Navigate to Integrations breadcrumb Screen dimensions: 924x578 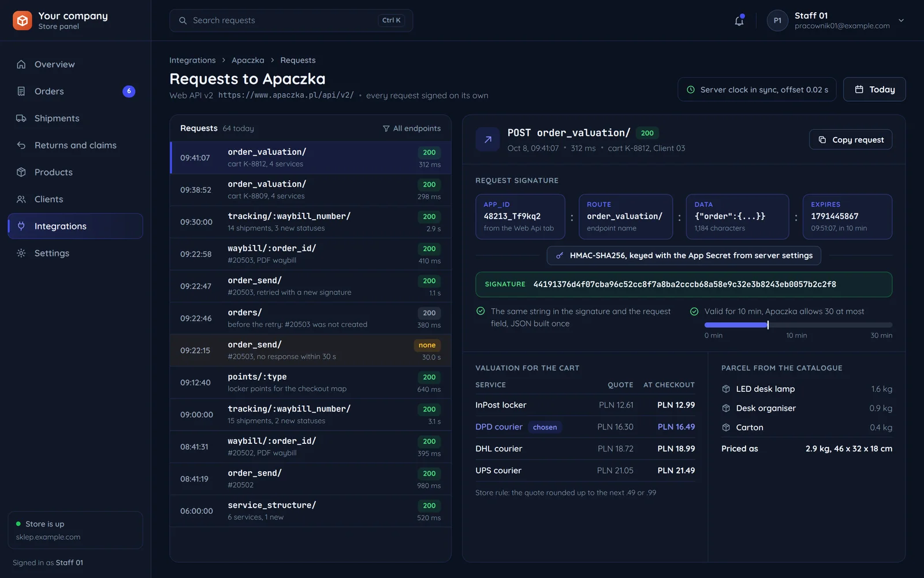click(192, 60)
